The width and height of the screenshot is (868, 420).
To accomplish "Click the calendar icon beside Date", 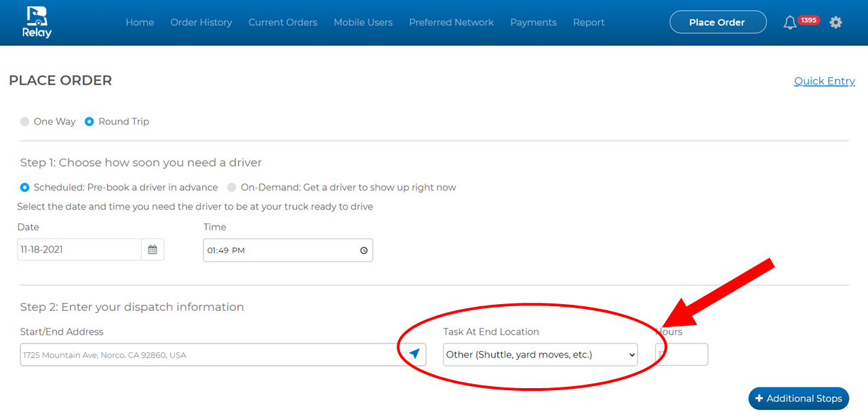I will 153,250.
